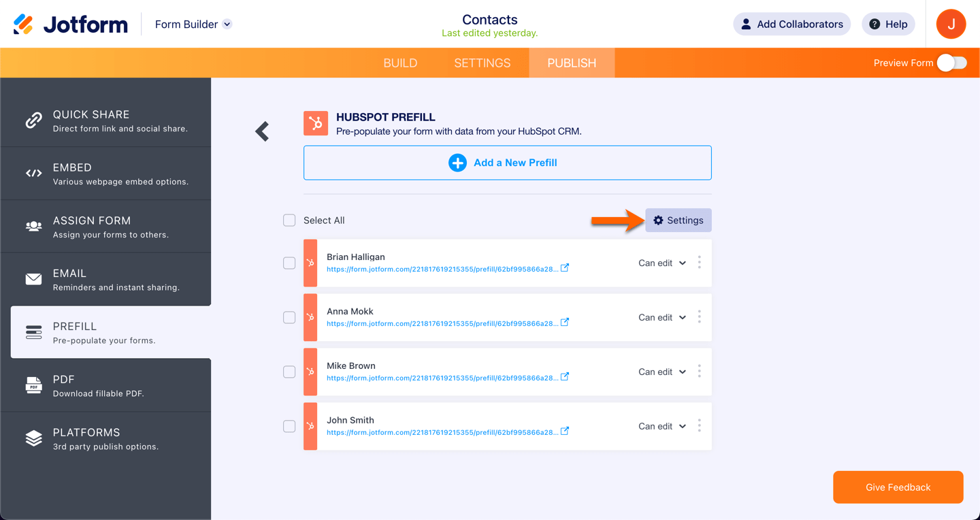Open Can edit dropdown for Brian Halligan
980x520 pixels.
pos(662,263)
